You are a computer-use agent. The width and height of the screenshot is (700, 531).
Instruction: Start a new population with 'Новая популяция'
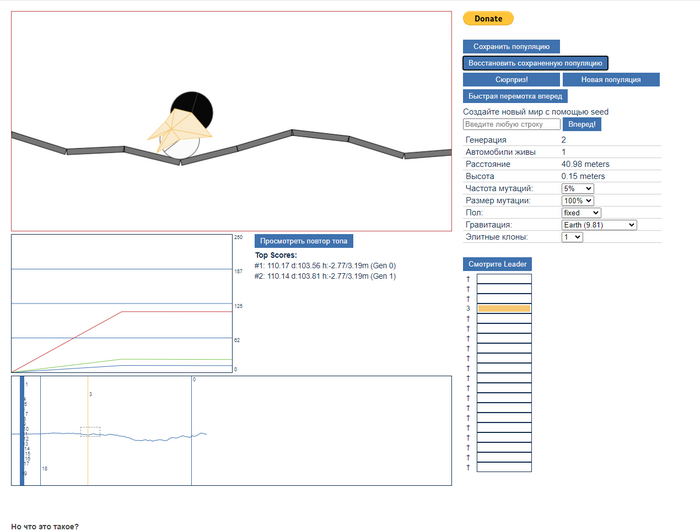point(611,79)
